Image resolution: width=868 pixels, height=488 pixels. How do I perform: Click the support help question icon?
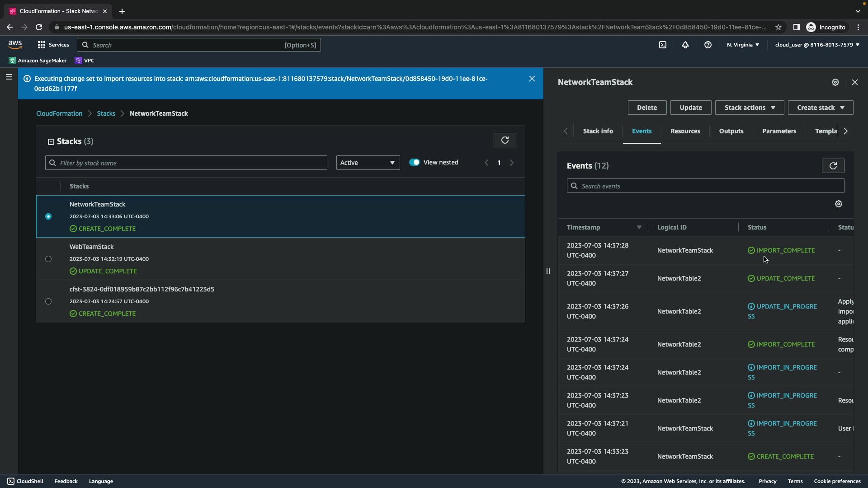[x=708, y=45]
